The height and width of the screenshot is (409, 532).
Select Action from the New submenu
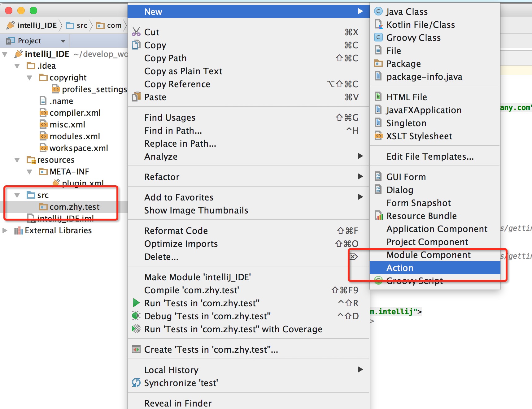coord(400,268)
